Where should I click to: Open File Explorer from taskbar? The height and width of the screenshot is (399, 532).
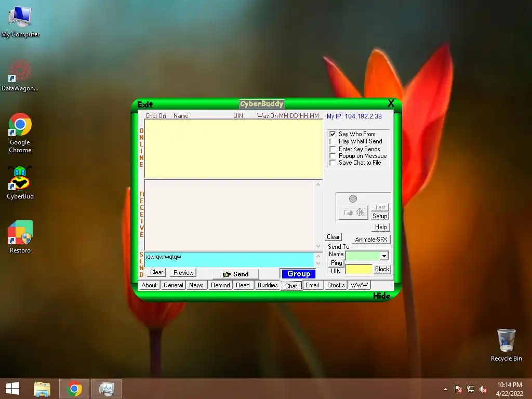click(42, 389)
